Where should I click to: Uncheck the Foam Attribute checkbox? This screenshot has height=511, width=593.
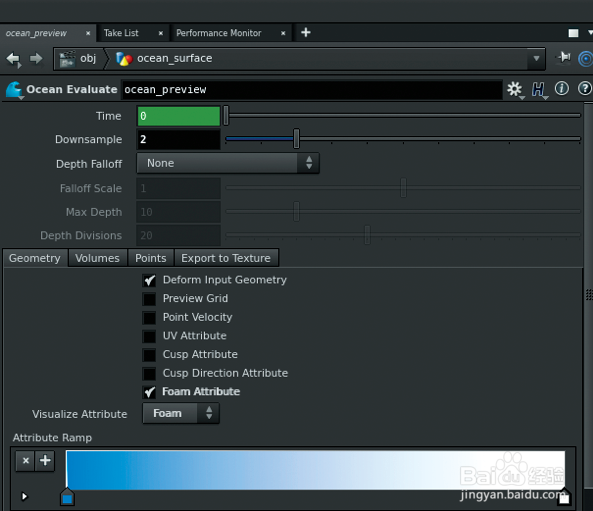click(x=149, y=392)
